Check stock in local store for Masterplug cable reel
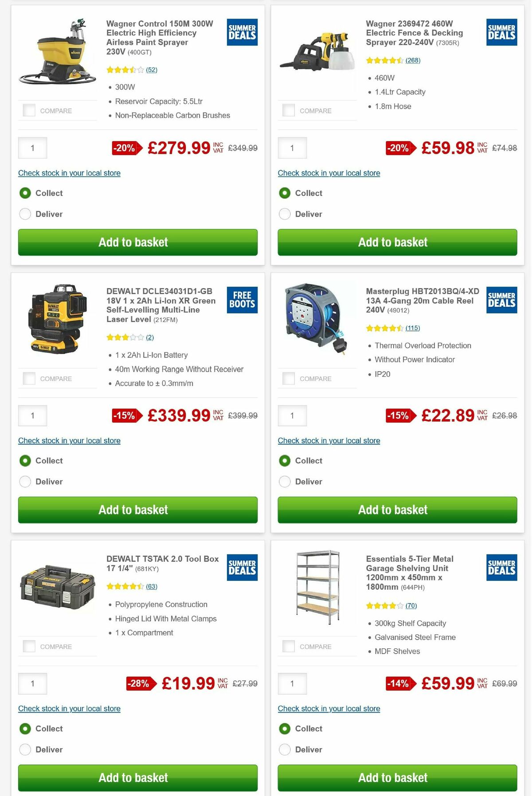The height and width of the screenshot is (796, 532). point(329,440)
